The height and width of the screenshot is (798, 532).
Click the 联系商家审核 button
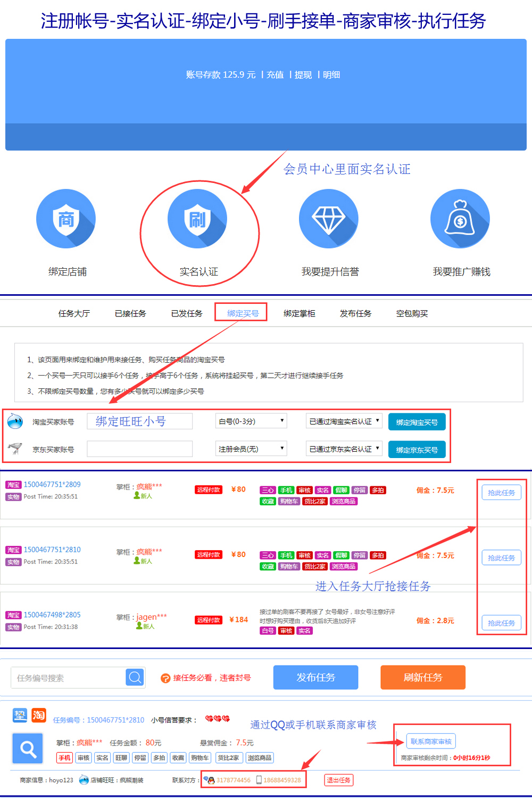431,741
